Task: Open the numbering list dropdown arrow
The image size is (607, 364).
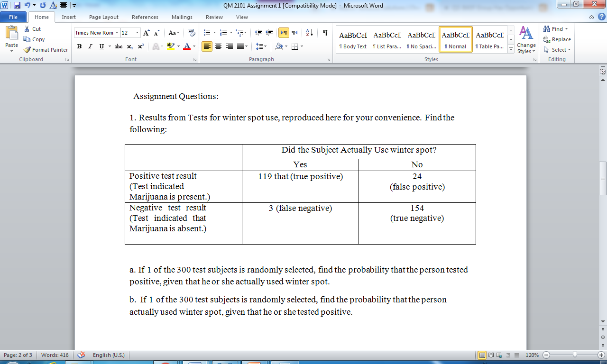Action: pyautogui.click(x=231, y=33)
